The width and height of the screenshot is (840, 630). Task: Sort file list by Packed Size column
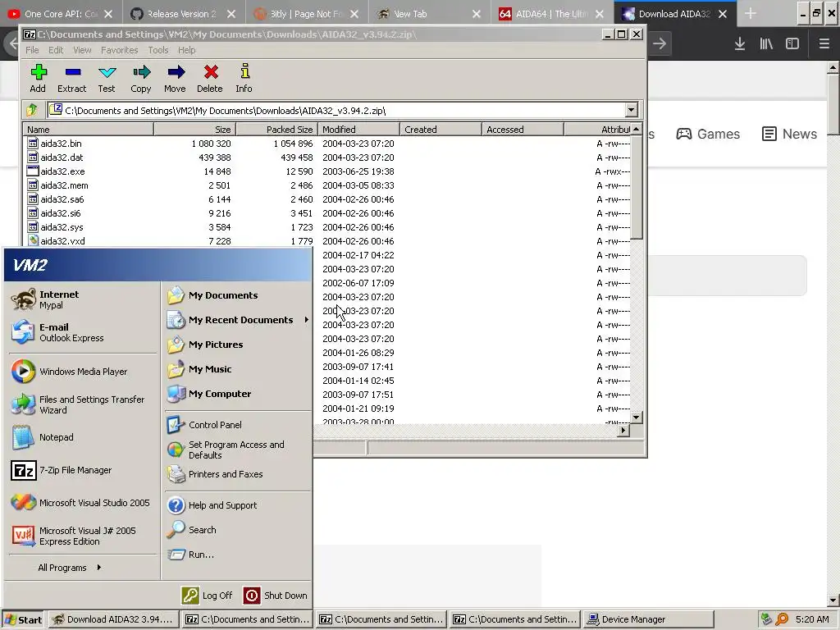276,129
